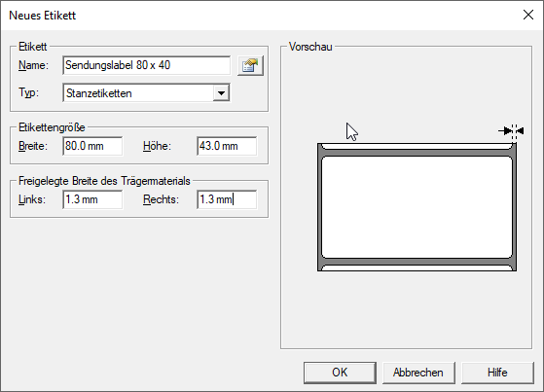Click the Typ label text

(x=28, y=92)
